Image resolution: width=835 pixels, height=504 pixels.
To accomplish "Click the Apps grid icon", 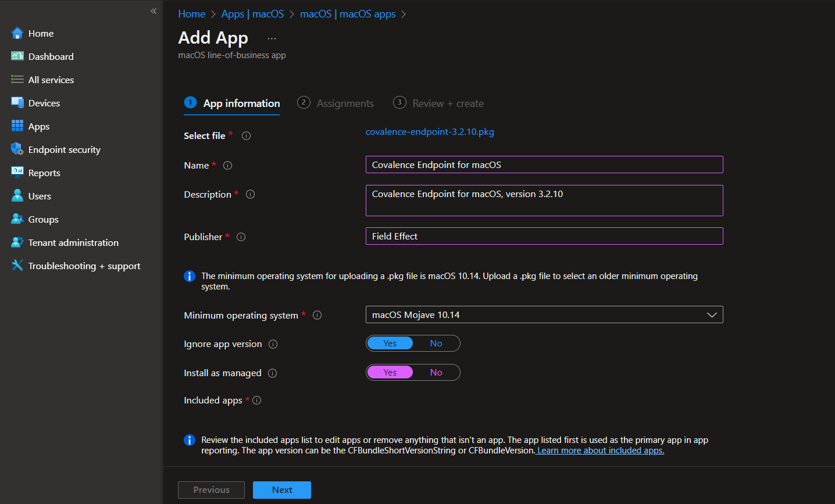I will click(x=17, y=126).
